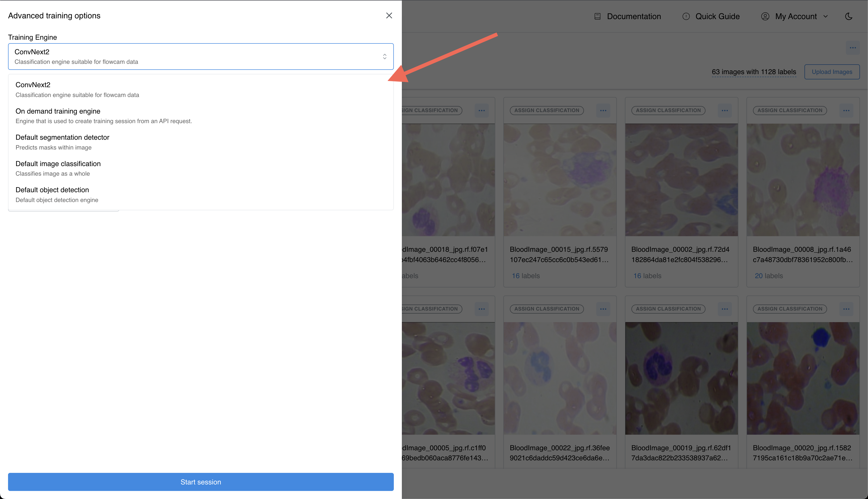868x499 pixels.
Task: Click the Quick Guide info icon
Action: (x=686, y=16)
